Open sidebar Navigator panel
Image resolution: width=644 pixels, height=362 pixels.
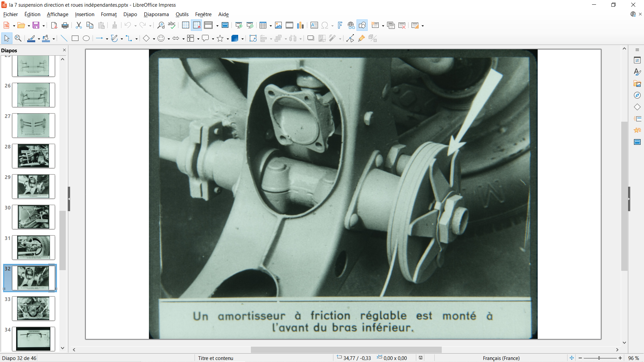637,96
